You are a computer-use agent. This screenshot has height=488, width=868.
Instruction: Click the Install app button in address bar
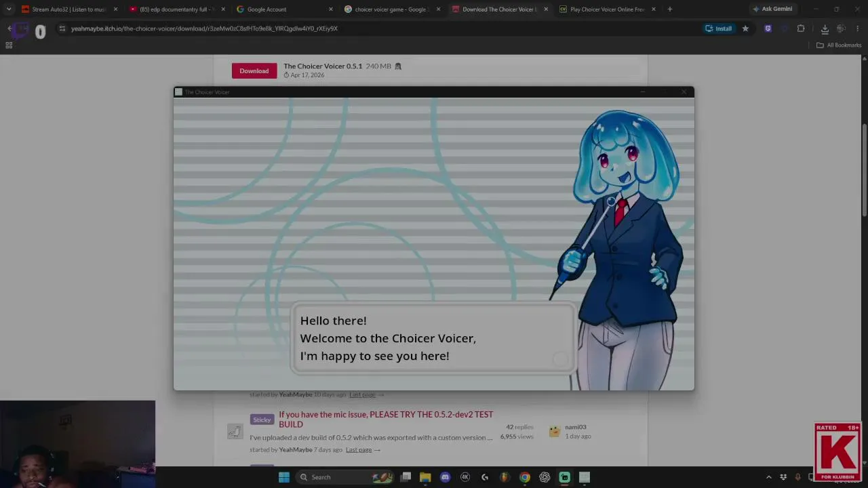[x=719, y=28]
